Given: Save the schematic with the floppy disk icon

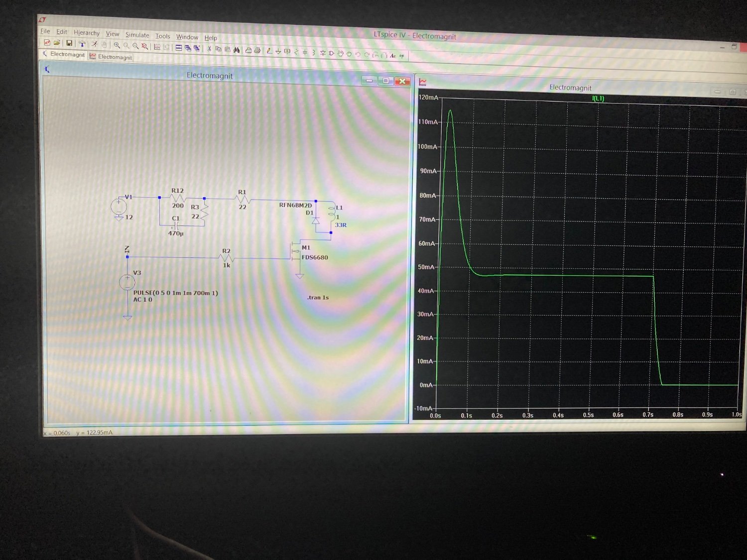Looking at the screenshot, I should tap(69, 43).
